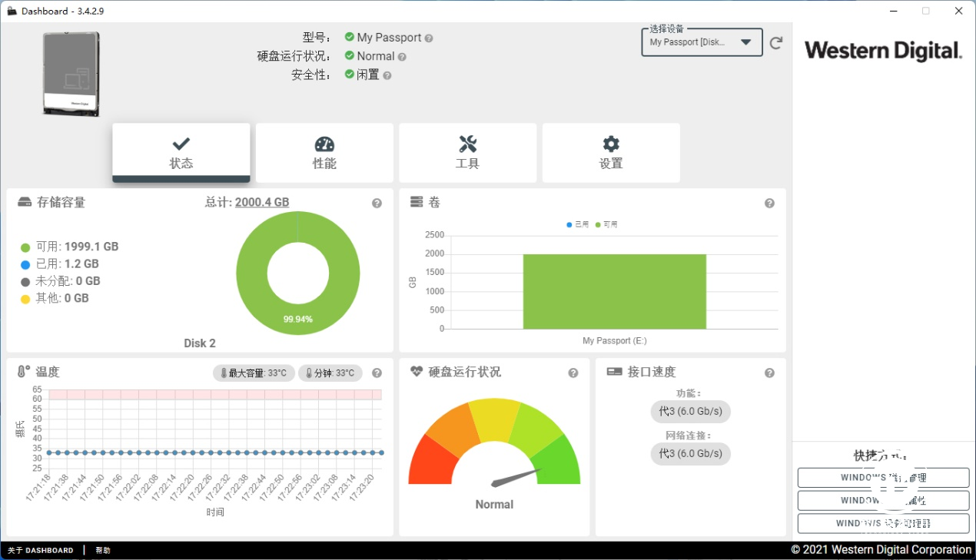976x560 pixels.
Task: Click help icon beside Normal drive health
Action: pos(402,57)
